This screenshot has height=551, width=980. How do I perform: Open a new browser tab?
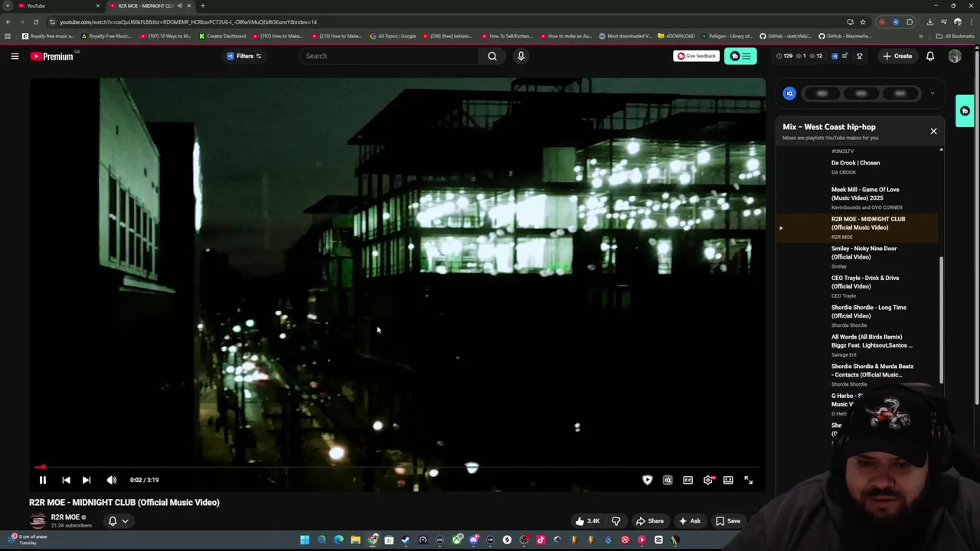[202, 5]
